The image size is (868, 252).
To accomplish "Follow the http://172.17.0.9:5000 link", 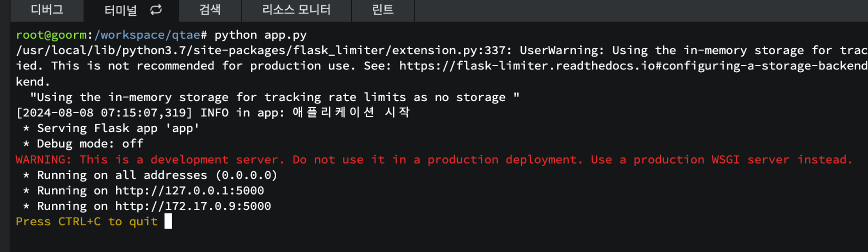I will tap(193, 206).
